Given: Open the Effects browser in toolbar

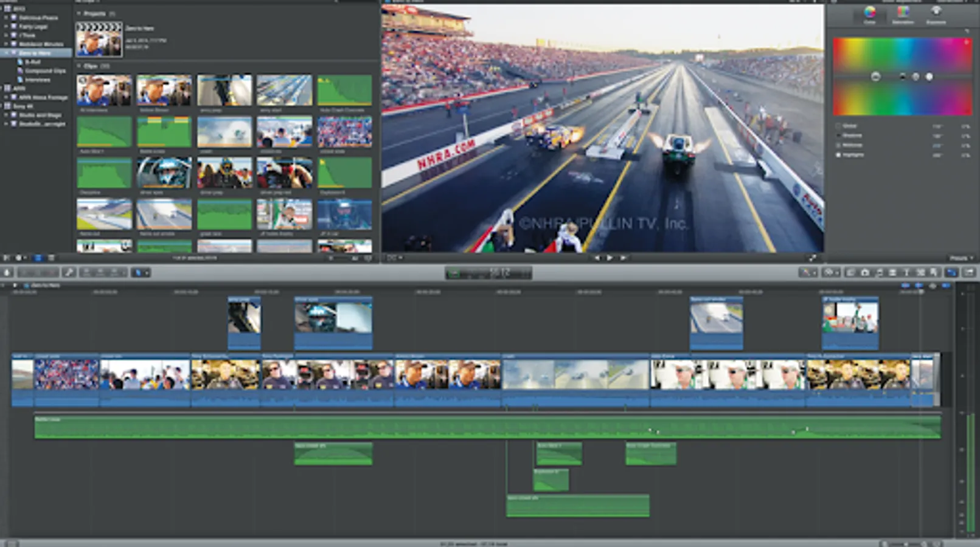Looking at the screenshot, I should 850,273.
